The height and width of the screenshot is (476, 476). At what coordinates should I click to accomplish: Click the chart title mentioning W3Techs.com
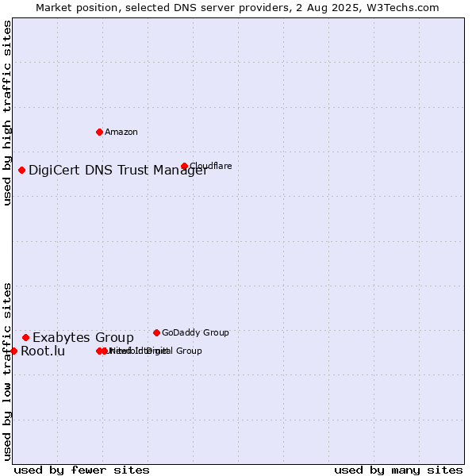(x=237, y=8)
